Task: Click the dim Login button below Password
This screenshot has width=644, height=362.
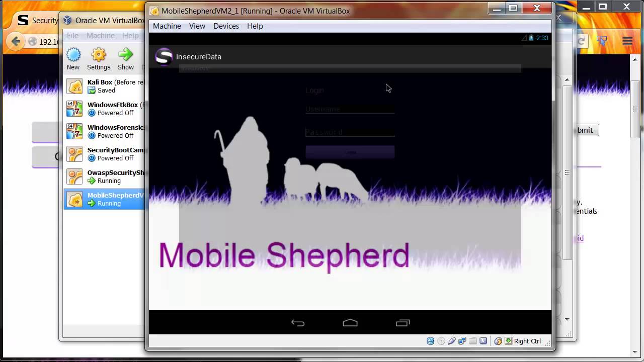Action: (x=350, y=152)
